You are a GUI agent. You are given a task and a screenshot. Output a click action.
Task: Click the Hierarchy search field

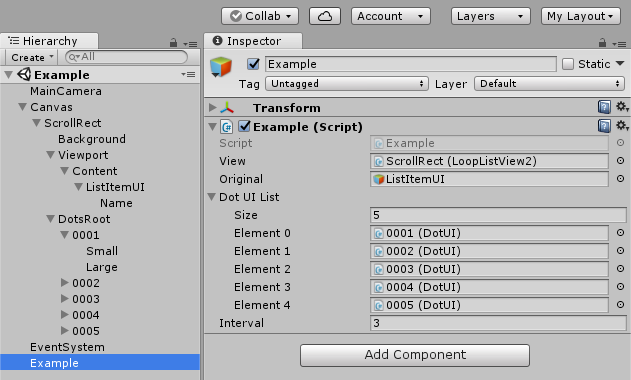tap(126, 57)
